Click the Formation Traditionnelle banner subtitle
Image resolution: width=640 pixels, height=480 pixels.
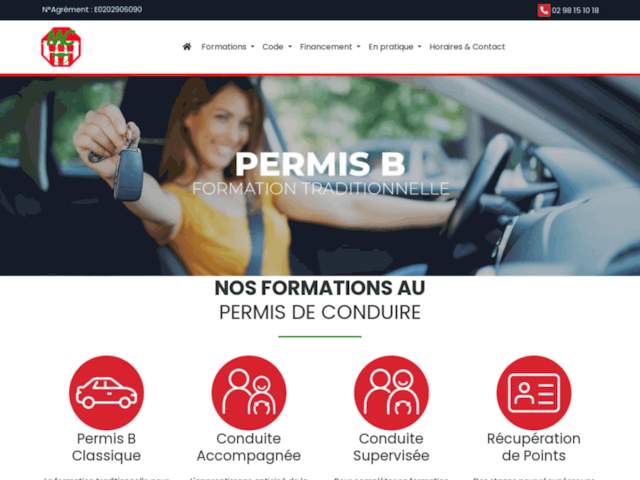coord(320,189)
